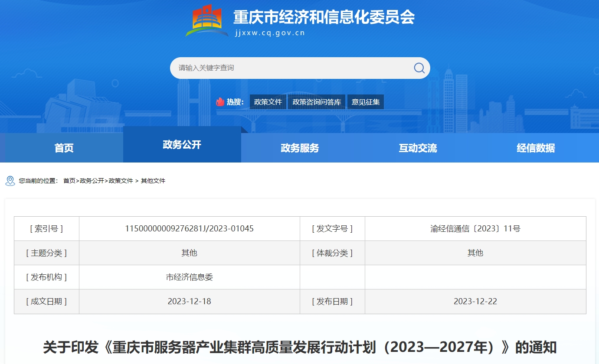Click the 2023-12-18 completion date cell
This screenshot has width=599, height=364.
pos(190,302)
